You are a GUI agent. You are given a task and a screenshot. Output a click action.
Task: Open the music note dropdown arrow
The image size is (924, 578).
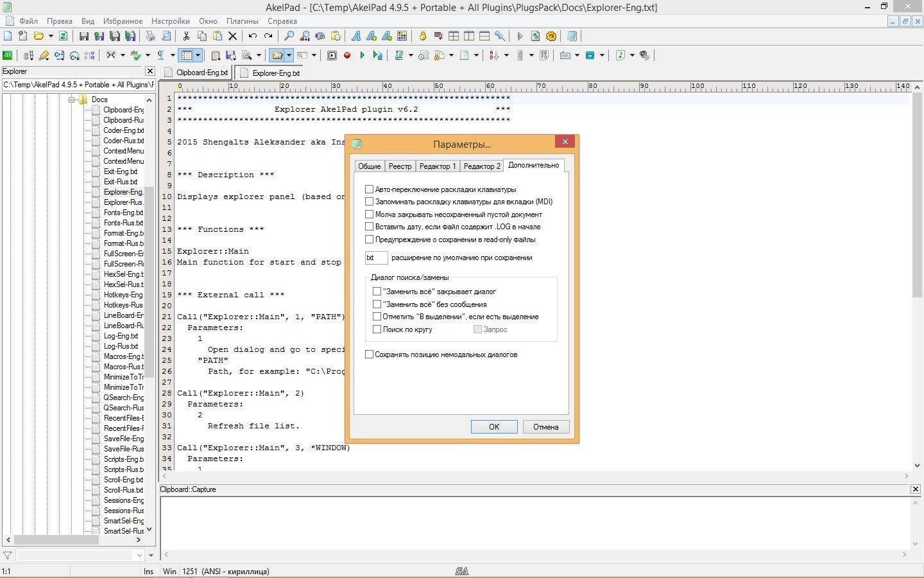pyautogui.click(x=632, y=55)
